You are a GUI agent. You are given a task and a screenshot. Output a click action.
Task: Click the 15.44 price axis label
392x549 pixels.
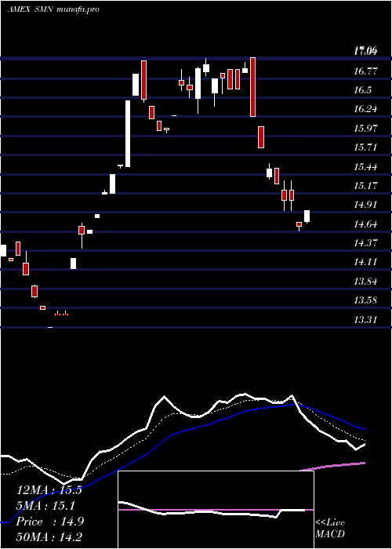[365, 167]
